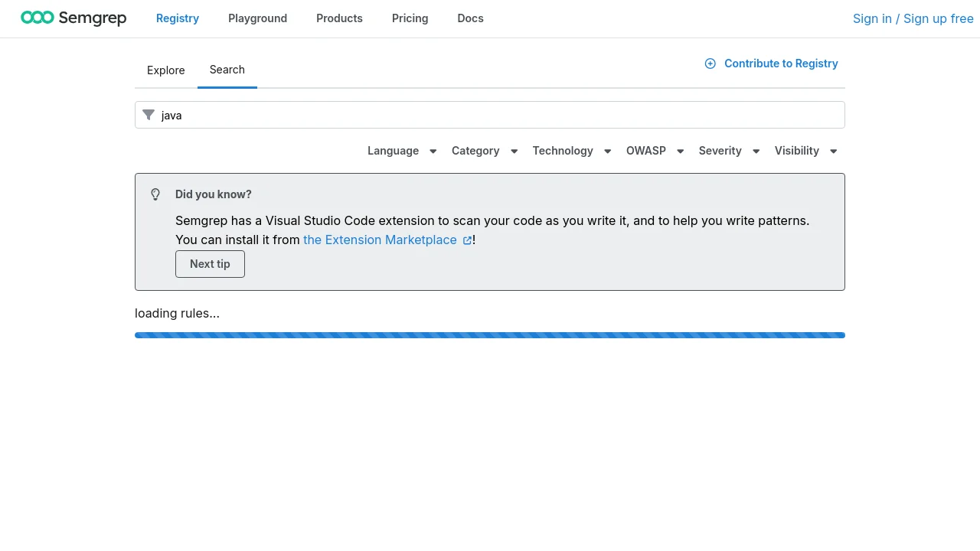This screenshot has width=980, height=551.
Task: Click the plus circle Contribute icon
Action: (710, 64)
